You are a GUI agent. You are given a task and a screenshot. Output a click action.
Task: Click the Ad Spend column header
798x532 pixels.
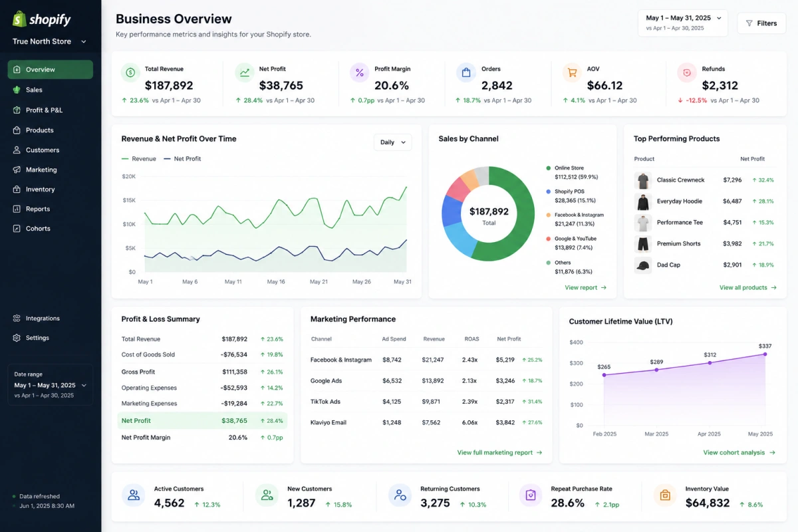394,339
